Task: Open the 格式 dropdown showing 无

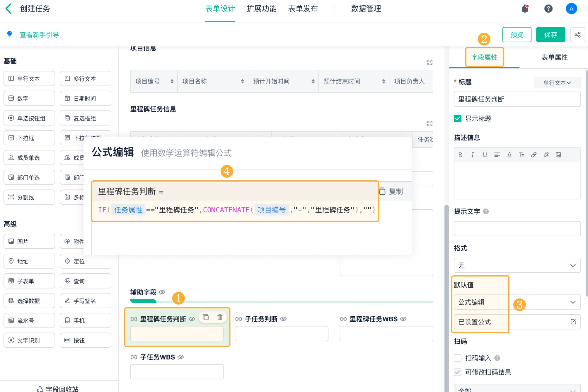Action: (517, 265)
